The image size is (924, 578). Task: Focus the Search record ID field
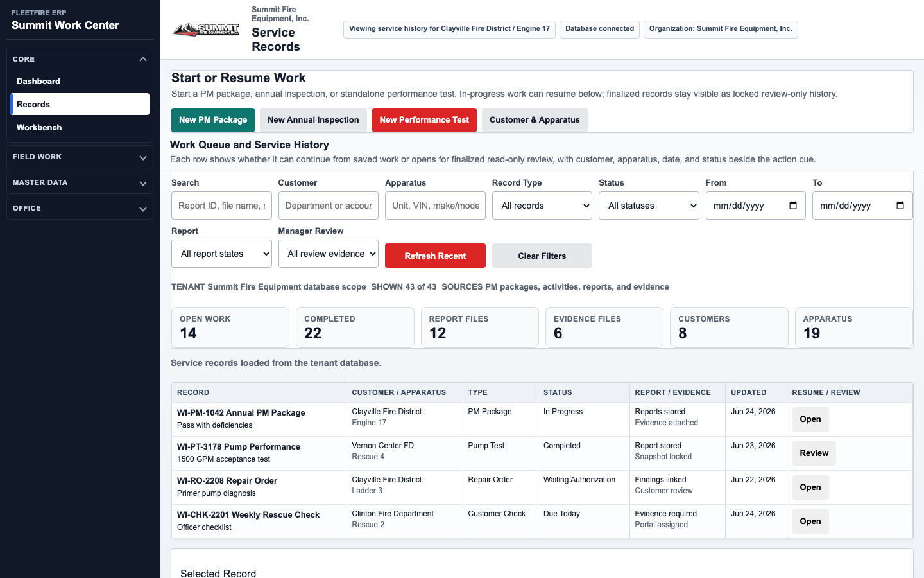[221, 206]
